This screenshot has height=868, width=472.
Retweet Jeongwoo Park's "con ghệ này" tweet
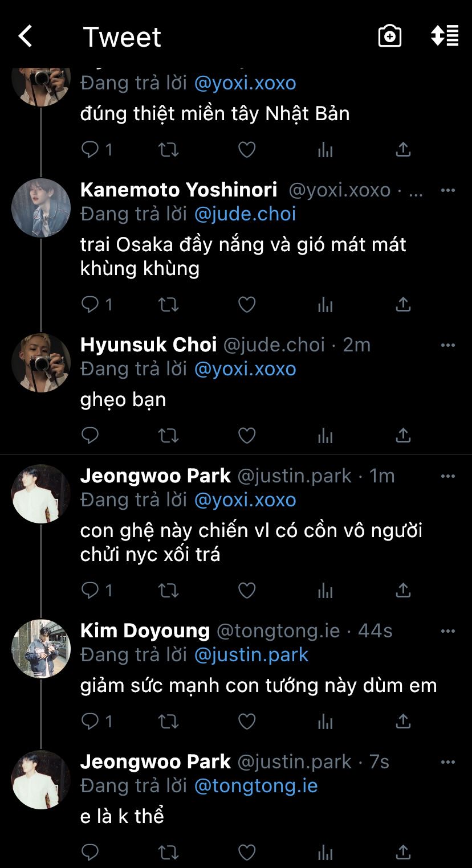click(x=168, y=589)
